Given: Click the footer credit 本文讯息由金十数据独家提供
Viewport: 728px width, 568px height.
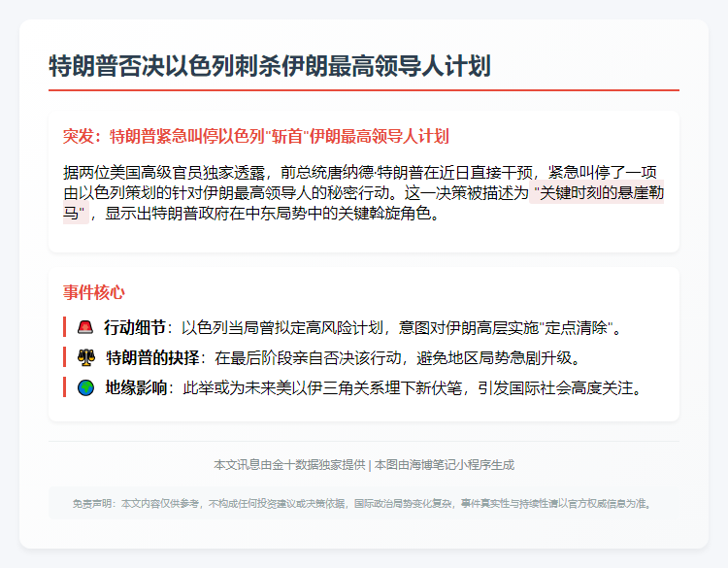Looking at the screenshot, I should pyautogui.click(x=289, y=465).
